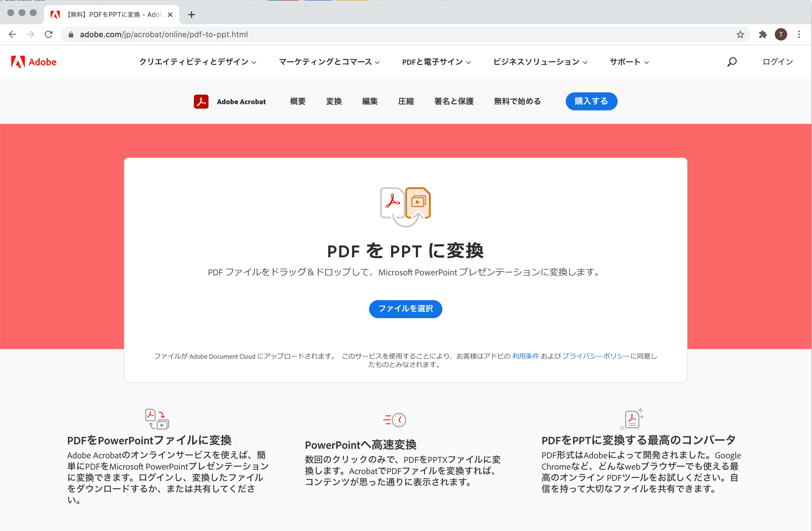Image resolution: width=812 pixels, height=531 pixels.
Task: Go back with browser back arrow
Action: coord(13,34)
